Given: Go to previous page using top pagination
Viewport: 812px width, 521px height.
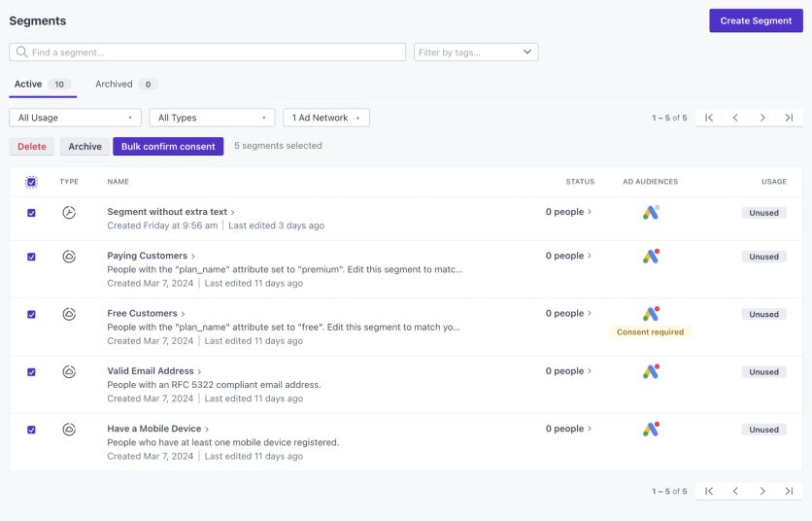Looking at the screenshot, I should [735, 118].
